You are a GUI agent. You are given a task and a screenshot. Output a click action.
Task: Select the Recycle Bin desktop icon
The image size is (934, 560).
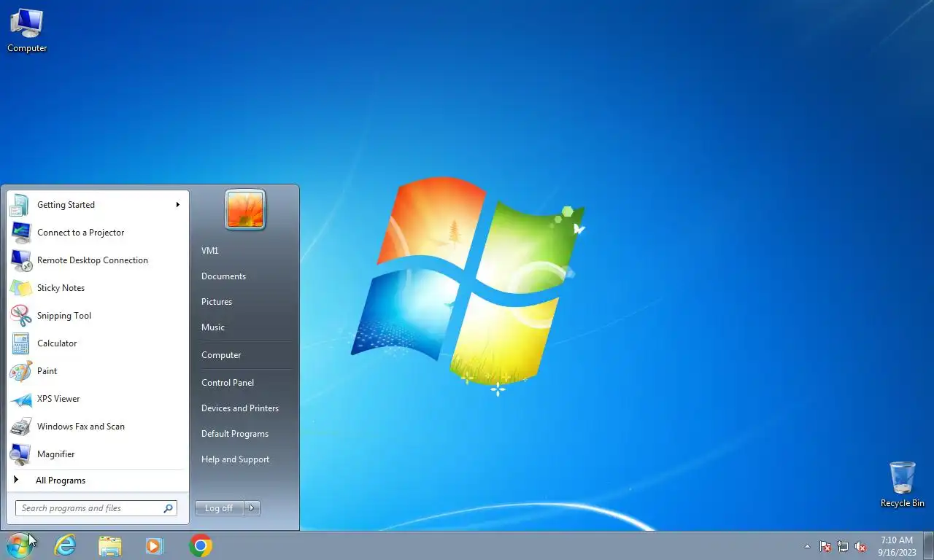coord(903,484)
